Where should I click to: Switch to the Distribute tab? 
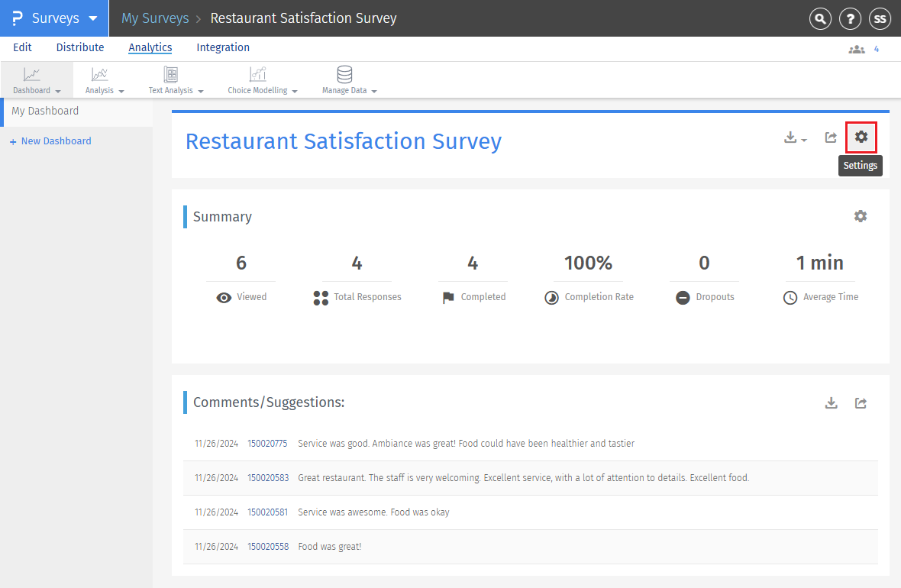pyautogui.click(x=79, y=47)
